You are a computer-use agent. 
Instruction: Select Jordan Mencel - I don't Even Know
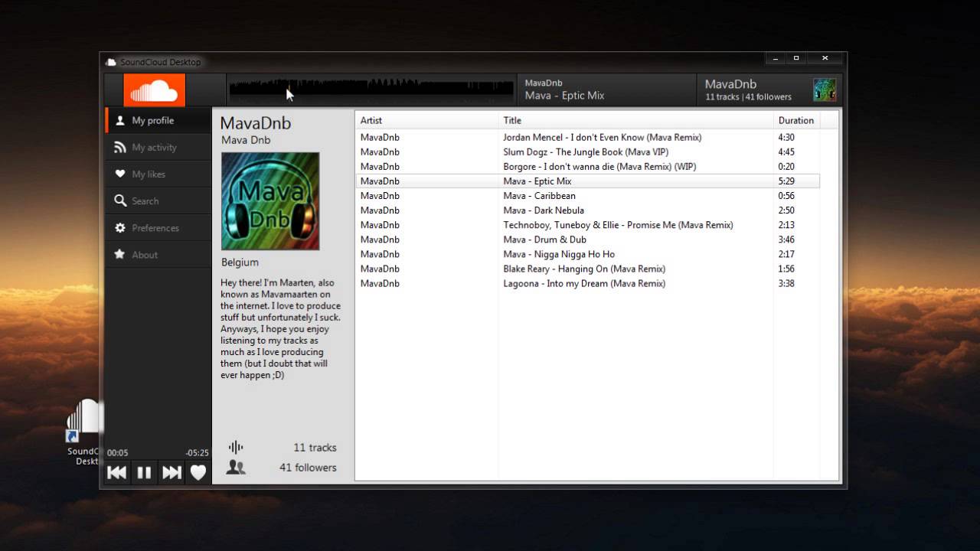[x=587, y=137]
